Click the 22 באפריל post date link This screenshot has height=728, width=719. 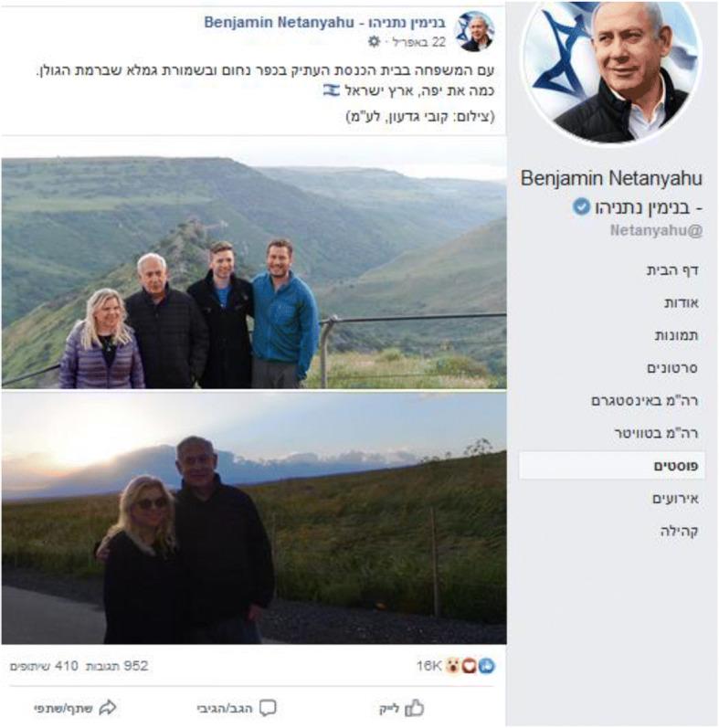(x=419, y=42)
